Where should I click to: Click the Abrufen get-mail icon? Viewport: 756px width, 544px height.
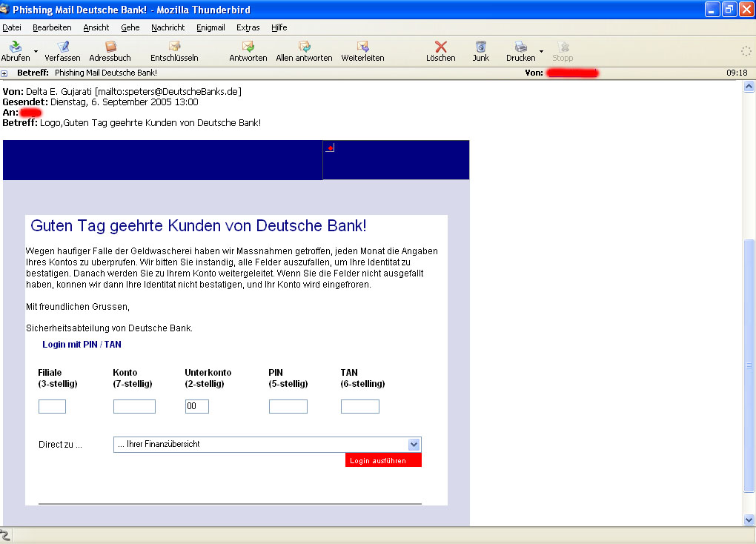click(x=16, y=47)
